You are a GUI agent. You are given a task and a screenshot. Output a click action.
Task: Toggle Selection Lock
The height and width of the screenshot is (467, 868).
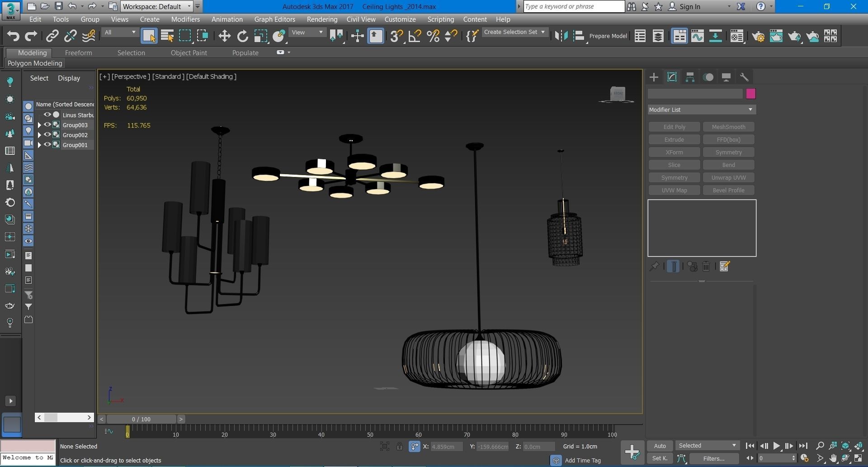point(400,447)
